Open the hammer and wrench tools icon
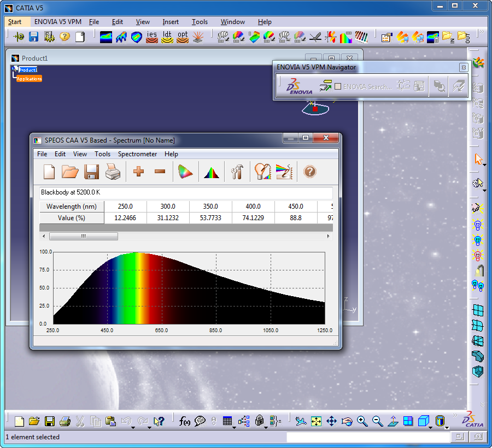Viewport: 492px width, 448px height. 237,172
